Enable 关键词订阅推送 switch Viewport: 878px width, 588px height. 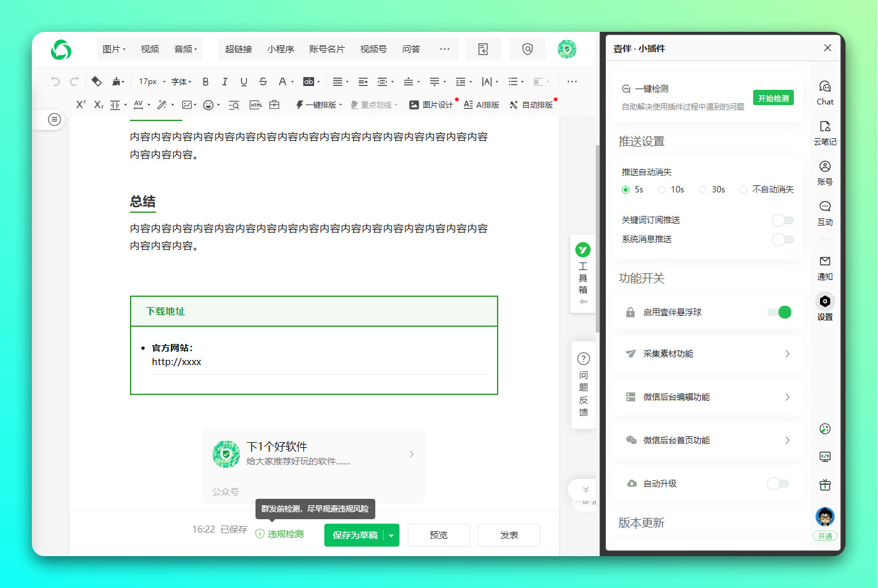coord(782,220)
